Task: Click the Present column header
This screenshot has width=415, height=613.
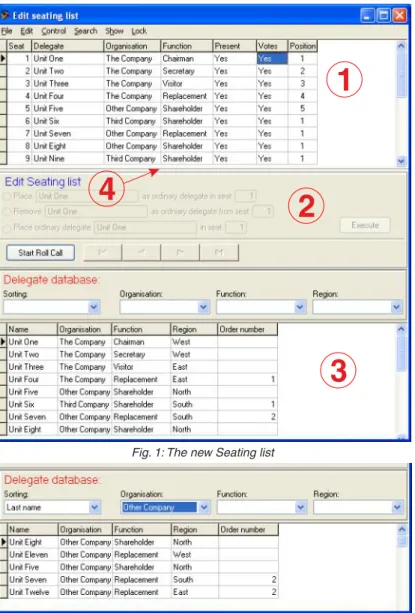Action: pyautogui.click(x=234, y=46)
